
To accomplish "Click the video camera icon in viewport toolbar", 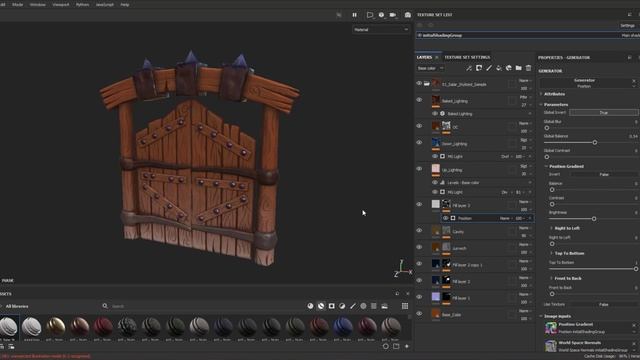I will pyautogui.click(x=393, y=15).
